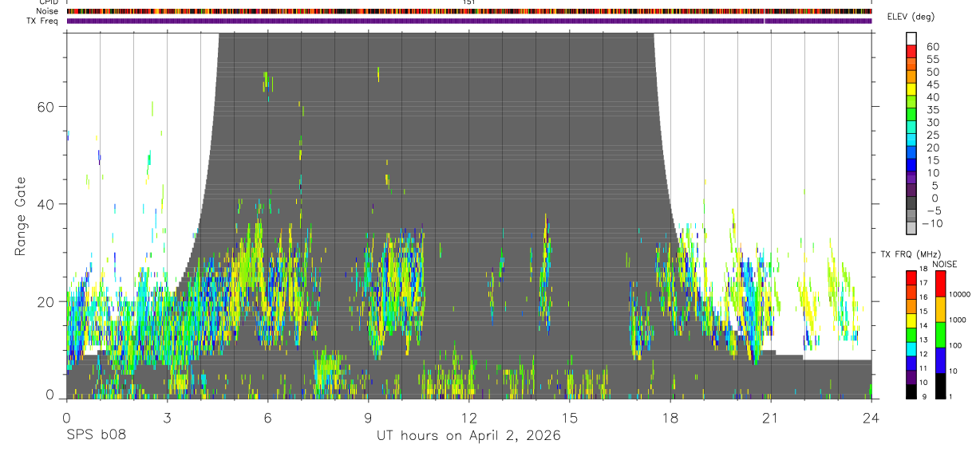Click the '18' tick label on the UT hours axis

670,417
